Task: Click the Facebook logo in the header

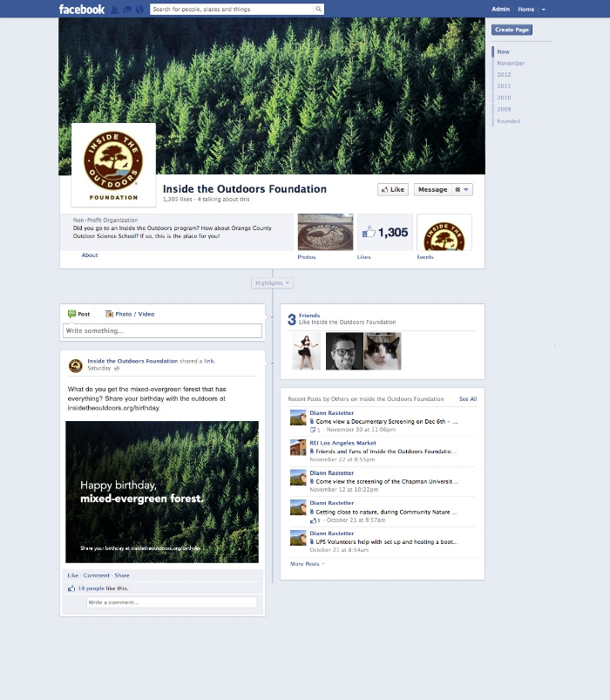Action: (x=82, y=9)
